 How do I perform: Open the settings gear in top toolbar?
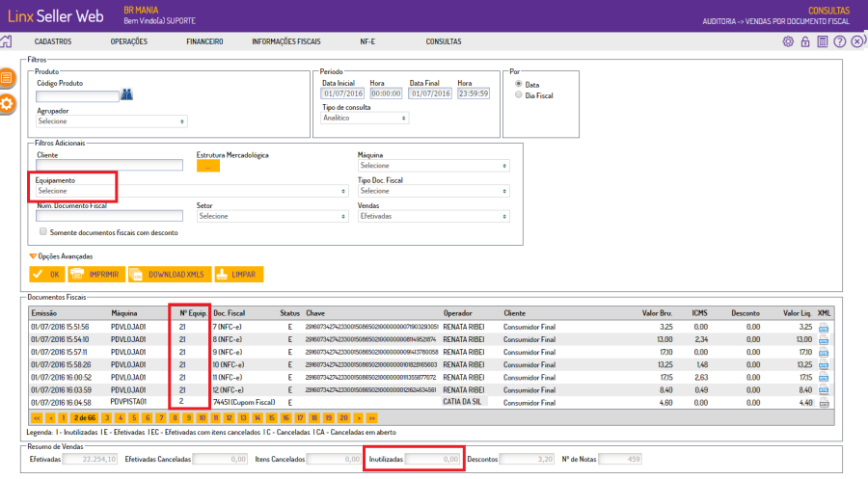point(788,41)
